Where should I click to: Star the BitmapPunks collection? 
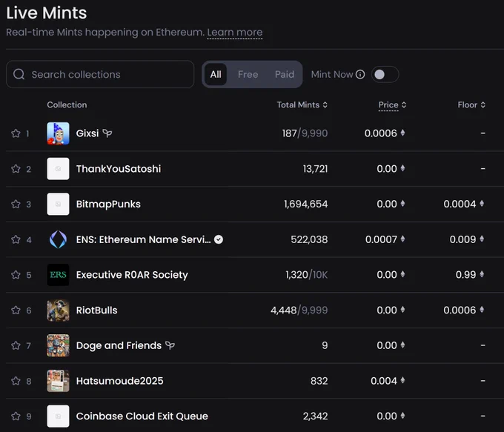(16, 204)
